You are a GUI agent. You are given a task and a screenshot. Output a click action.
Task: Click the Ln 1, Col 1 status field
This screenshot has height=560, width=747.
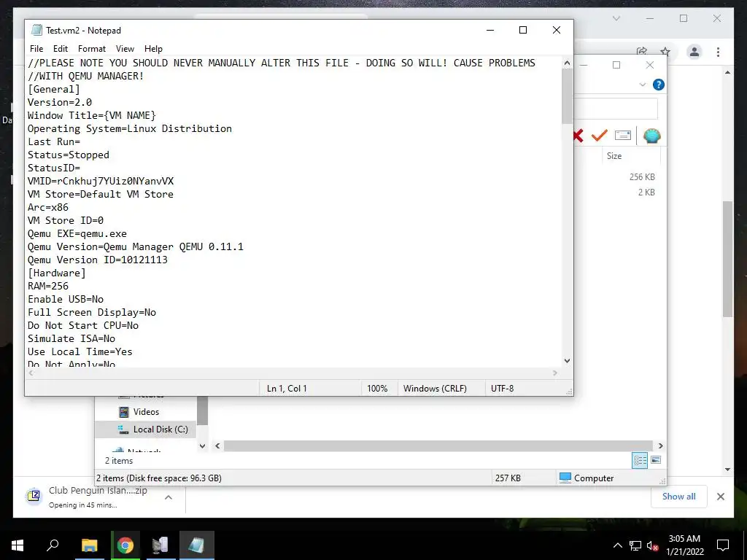tap(287, 388)
